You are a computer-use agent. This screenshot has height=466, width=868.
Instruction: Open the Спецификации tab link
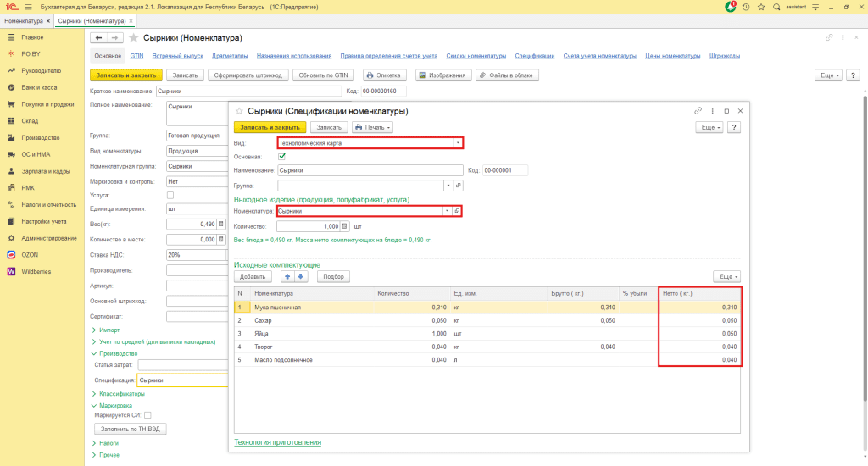coord(535,56)
